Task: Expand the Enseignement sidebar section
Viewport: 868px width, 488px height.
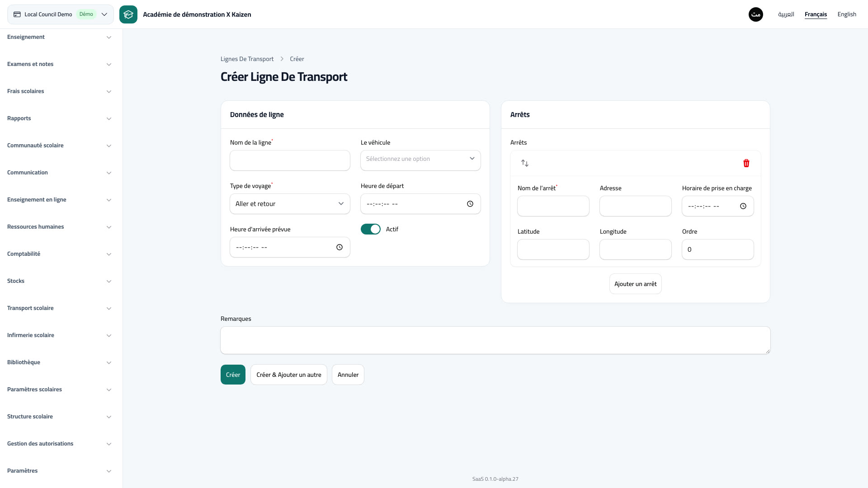Action: tap(59, 37)
